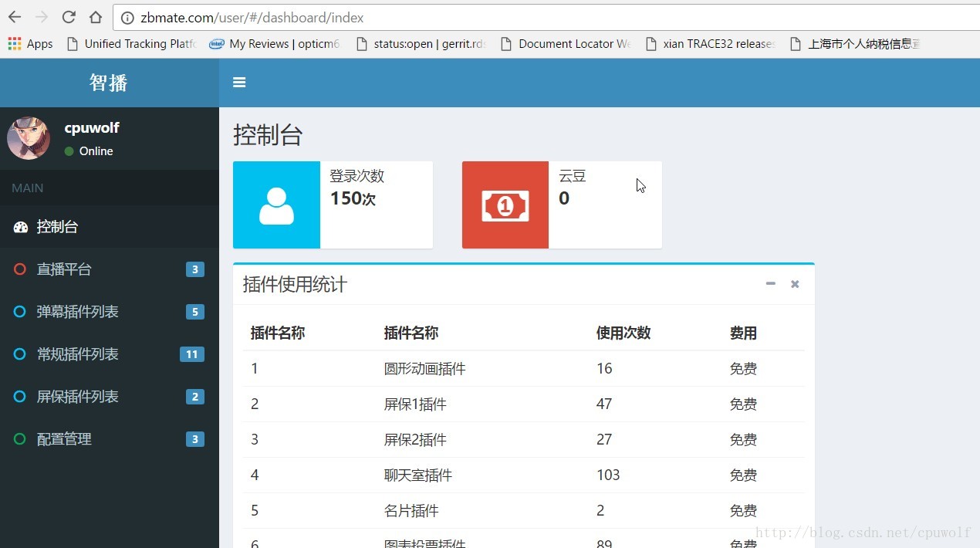Click badge 2 next to 屏保插件列表
The height and width of the screenshot is (548, 980).
click(x=195, y=397)
